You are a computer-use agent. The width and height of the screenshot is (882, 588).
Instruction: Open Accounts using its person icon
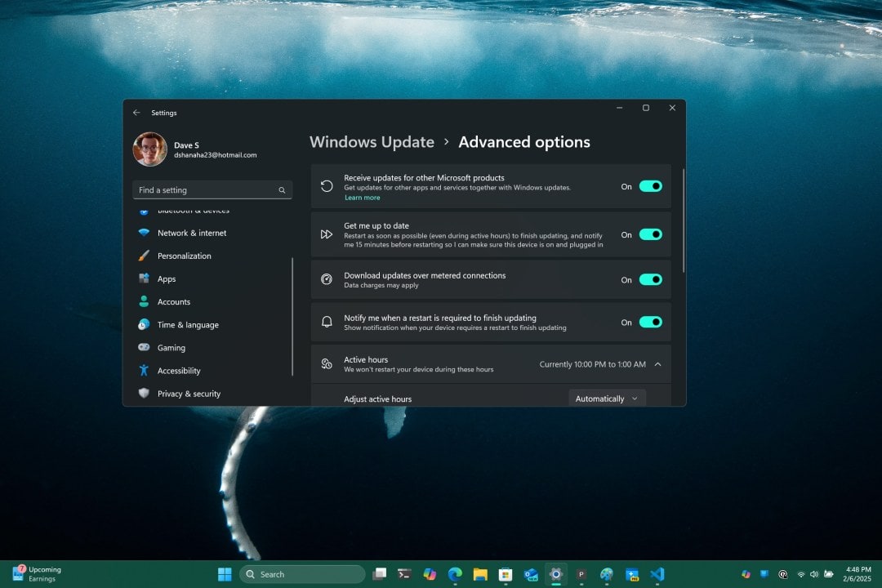pos(144,301)
